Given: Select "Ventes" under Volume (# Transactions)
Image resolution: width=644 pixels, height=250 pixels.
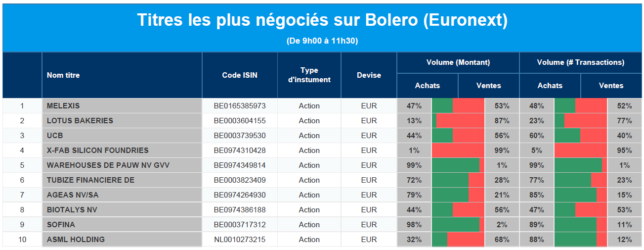Looking at the screenshot, I should [x=611, y=86].
